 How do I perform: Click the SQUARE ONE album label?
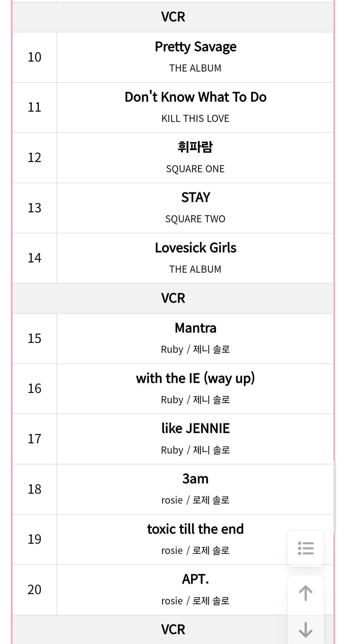pyautogui.click(x=195, y=169)
